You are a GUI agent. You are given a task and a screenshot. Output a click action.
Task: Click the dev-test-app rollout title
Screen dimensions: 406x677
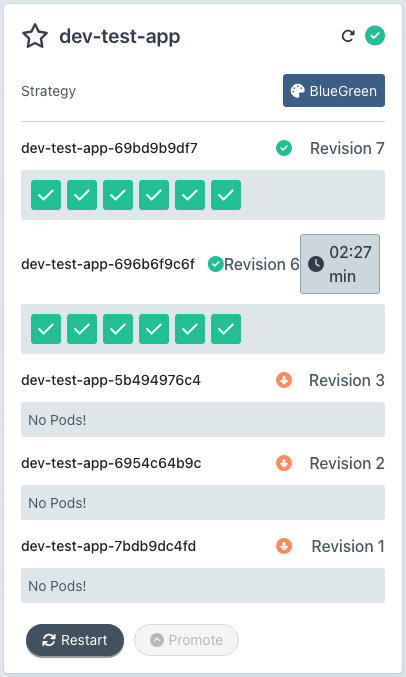120,37
